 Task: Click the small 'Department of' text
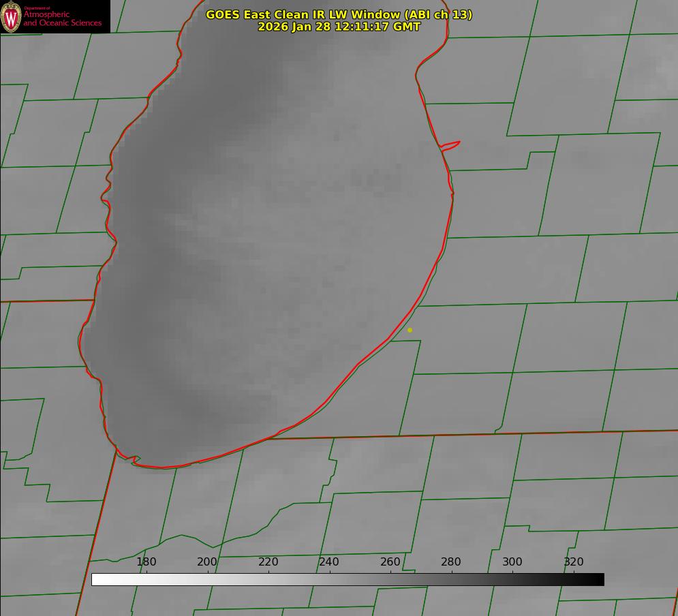tap(37, 8)
